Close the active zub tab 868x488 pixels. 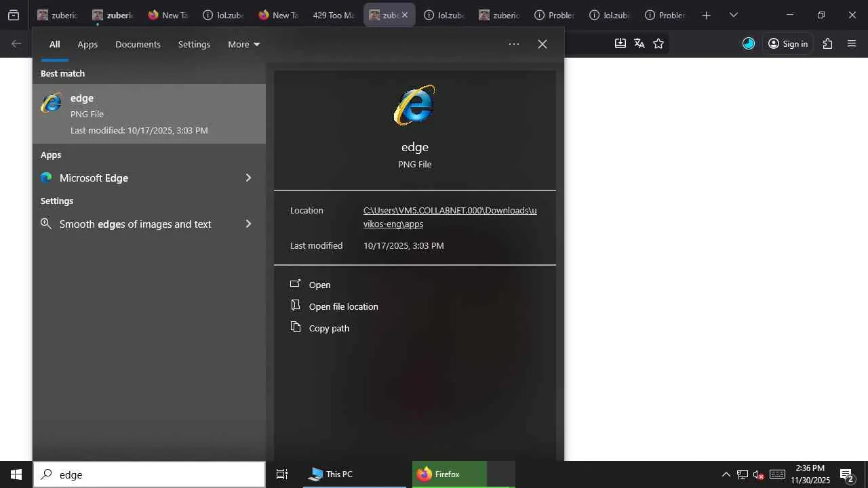click(405, 15)
